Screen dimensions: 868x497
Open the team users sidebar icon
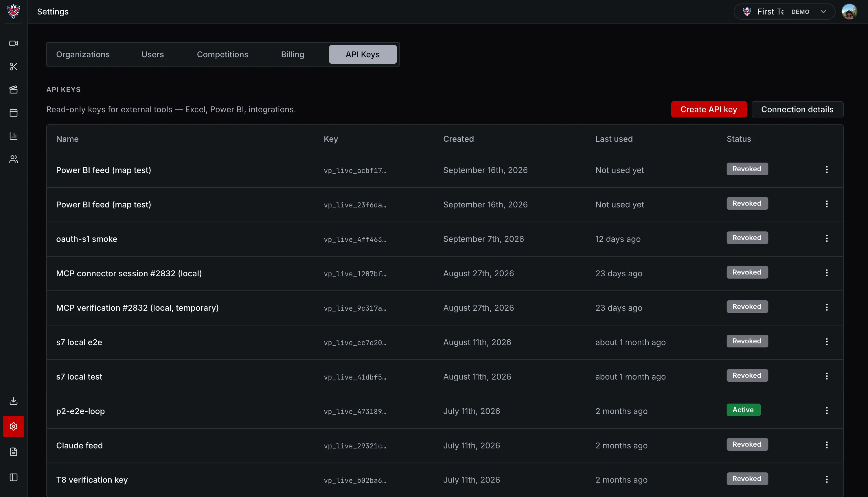[x=14, y=159]
